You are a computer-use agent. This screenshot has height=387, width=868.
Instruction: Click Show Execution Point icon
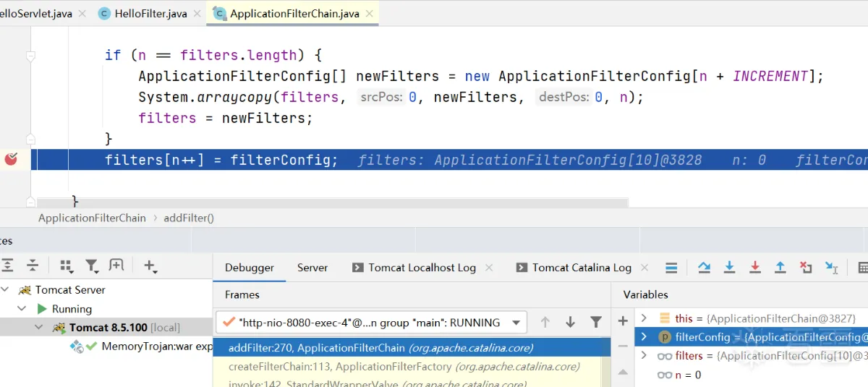[x=671, y=268]
